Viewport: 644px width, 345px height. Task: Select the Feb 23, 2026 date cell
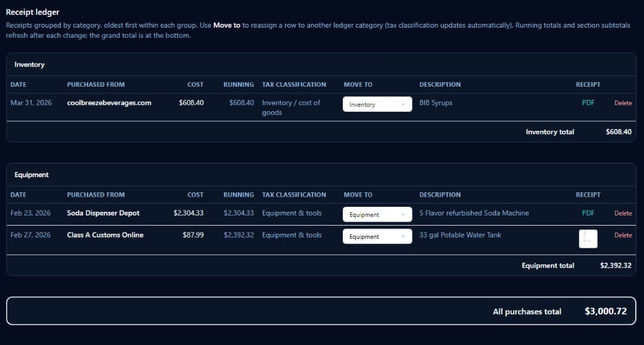pos(30,213)
